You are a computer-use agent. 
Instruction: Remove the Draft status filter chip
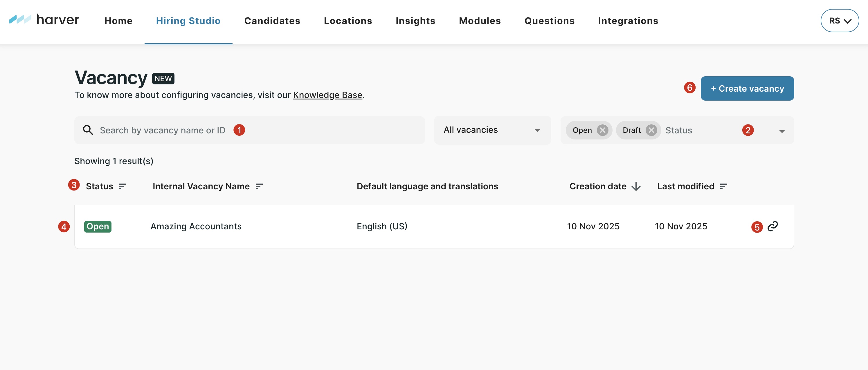click(651, 130)
